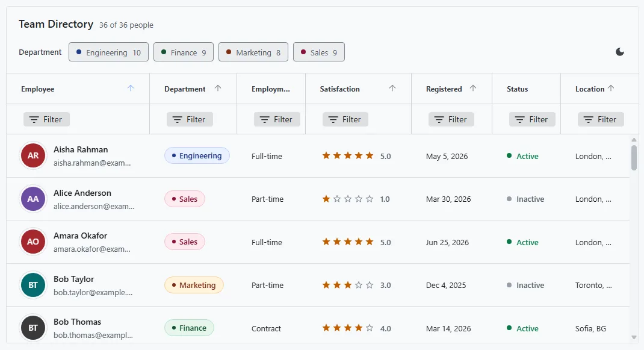
Task: Click the date Jun 25, 2026
Action: [x=447, y=242]
